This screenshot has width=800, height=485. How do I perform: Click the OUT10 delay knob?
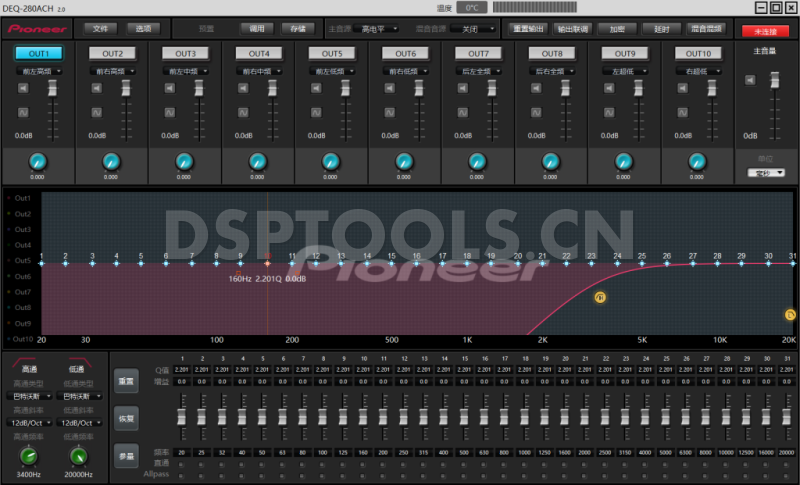point(697,161)
